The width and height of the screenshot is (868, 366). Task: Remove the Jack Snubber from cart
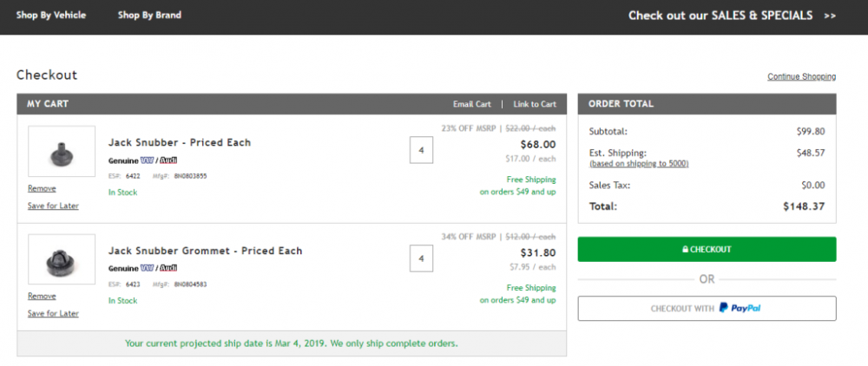coord(42,188)
